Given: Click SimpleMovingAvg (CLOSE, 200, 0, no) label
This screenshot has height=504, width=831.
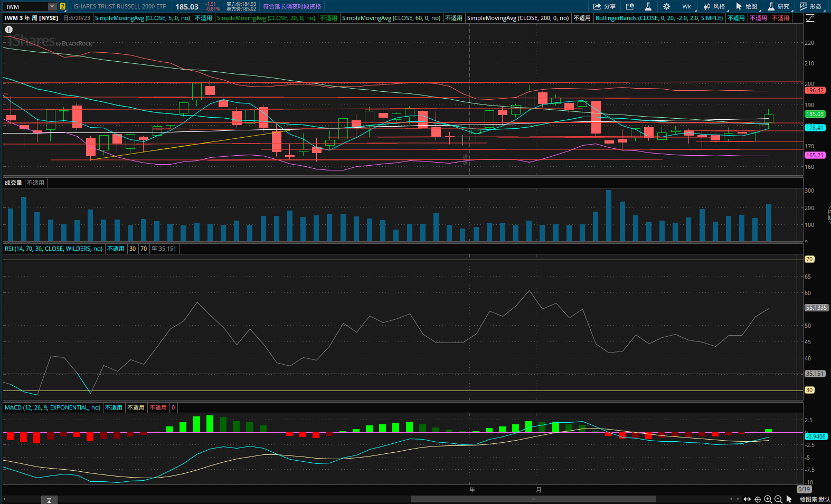Looking at the screenshot, I should coord(518,18).
